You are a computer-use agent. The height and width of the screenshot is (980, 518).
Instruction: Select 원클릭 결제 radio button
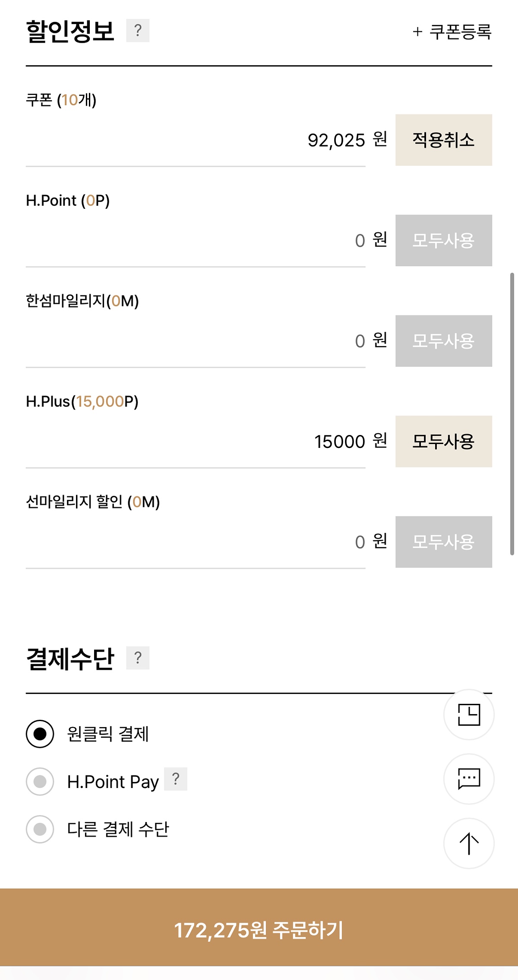pos(40,734)
